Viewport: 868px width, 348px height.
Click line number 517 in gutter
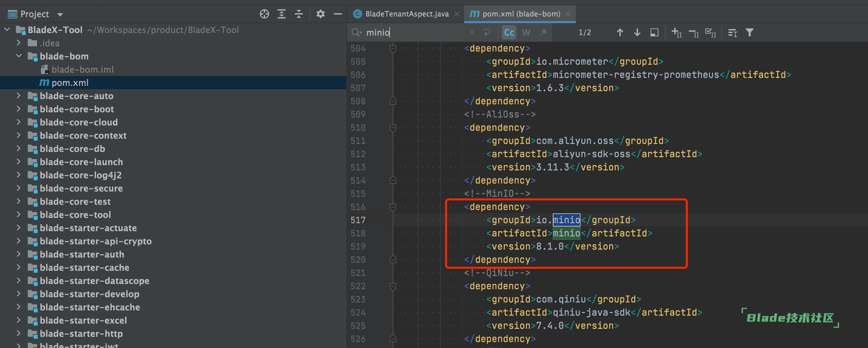pos(358,220)
